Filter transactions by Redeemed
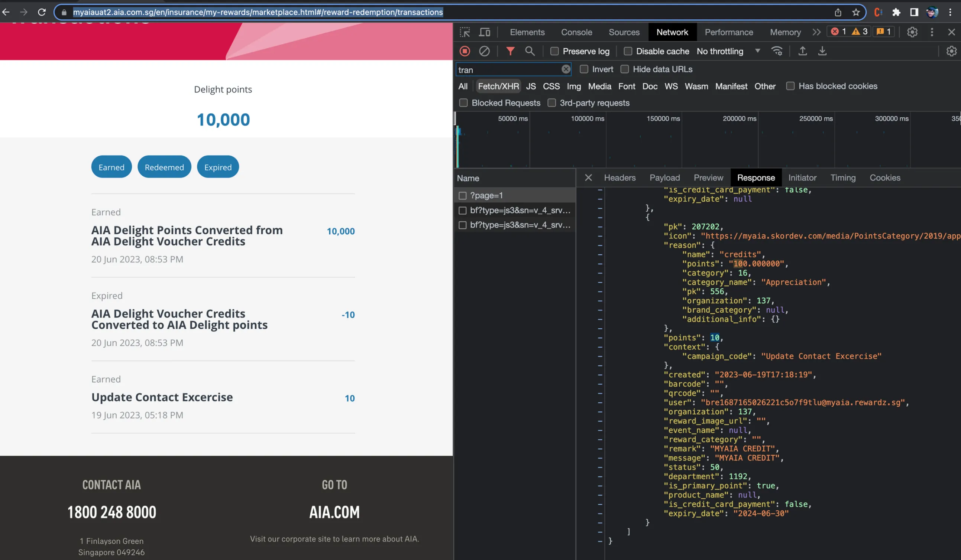 [x=164, y=167]
